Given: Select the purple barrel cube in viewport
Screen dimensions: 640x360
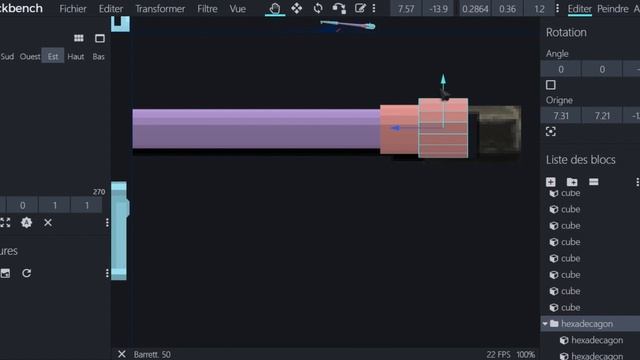Looking at the screenshot, I should pyautogui.click(x=256, y=128).
